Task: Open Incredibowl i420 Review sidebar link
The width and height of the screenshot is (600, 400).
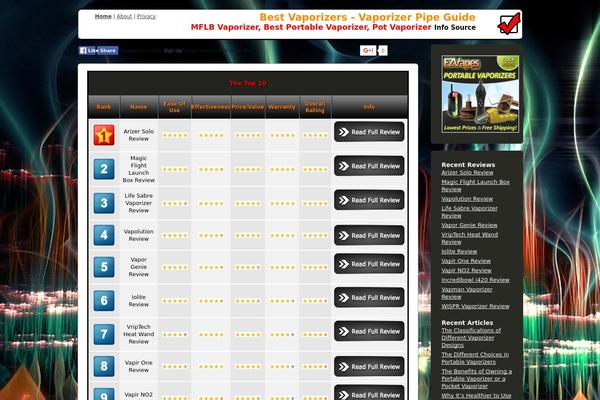Action: click(x=475, y=280)
